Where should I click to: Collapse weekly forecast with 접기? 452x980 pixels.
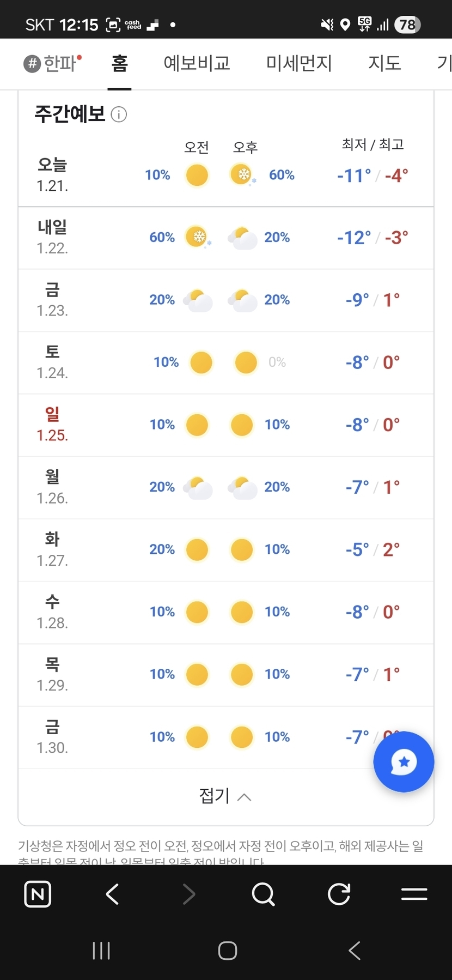tap(225, 796)
